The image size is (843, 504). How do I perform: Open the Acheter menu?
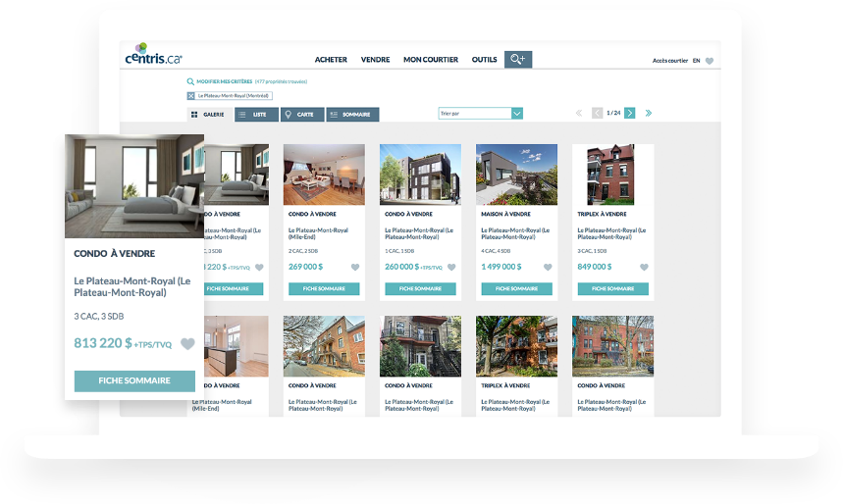331,60
